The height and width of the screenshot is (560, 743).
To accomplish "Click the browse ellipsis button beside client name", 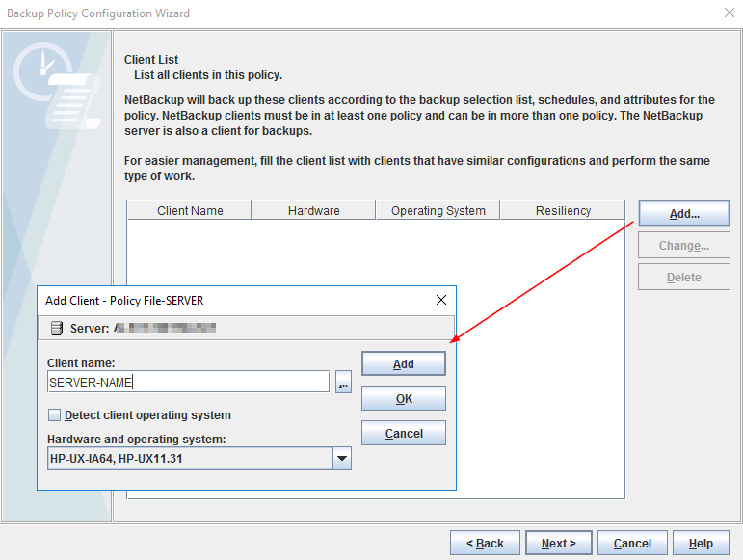I will click(343, 383).
